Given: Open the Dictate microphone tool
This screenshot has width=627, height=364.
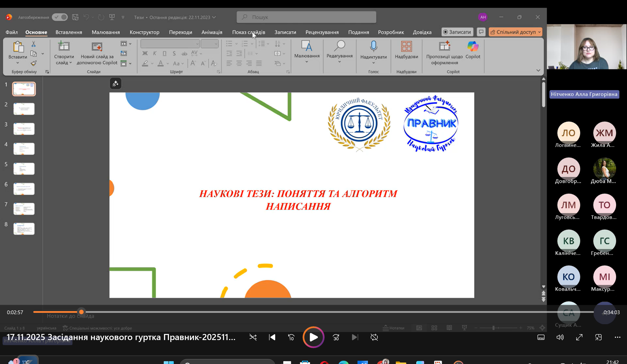Looking at the screenshot, I should (373, 47).
